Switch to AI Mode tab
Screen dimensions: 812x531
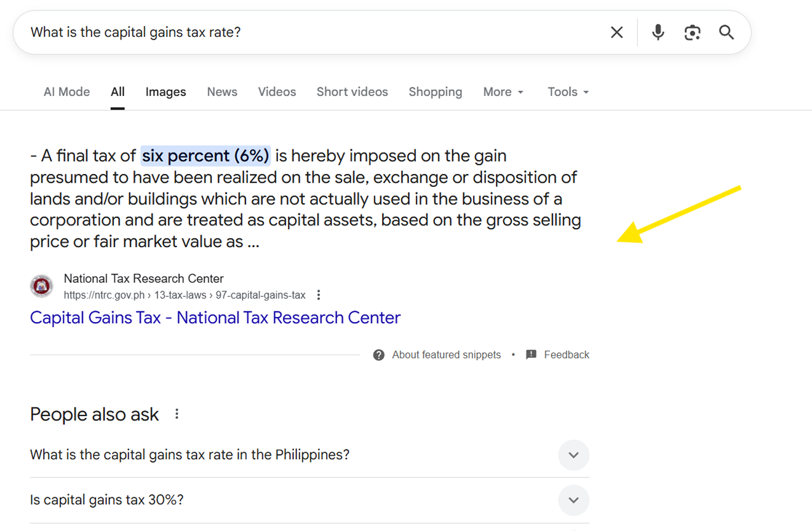coord(66,92)
